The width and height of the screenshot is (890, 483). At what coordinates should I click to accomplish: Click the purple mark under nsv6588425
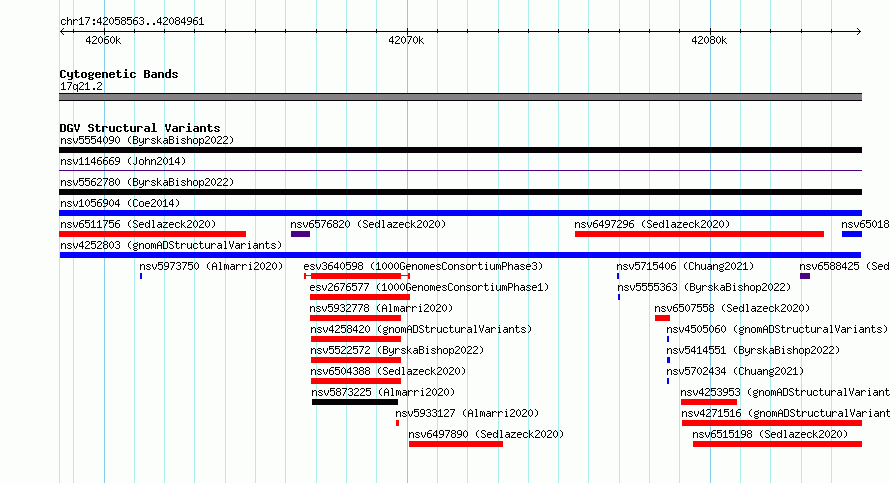click(805, 276)
